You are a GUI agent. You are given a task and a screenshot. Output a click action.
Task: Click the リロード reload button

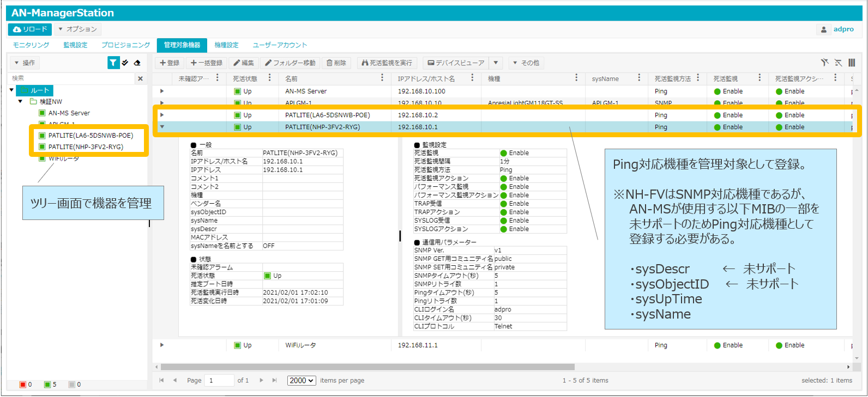[30, 29]
